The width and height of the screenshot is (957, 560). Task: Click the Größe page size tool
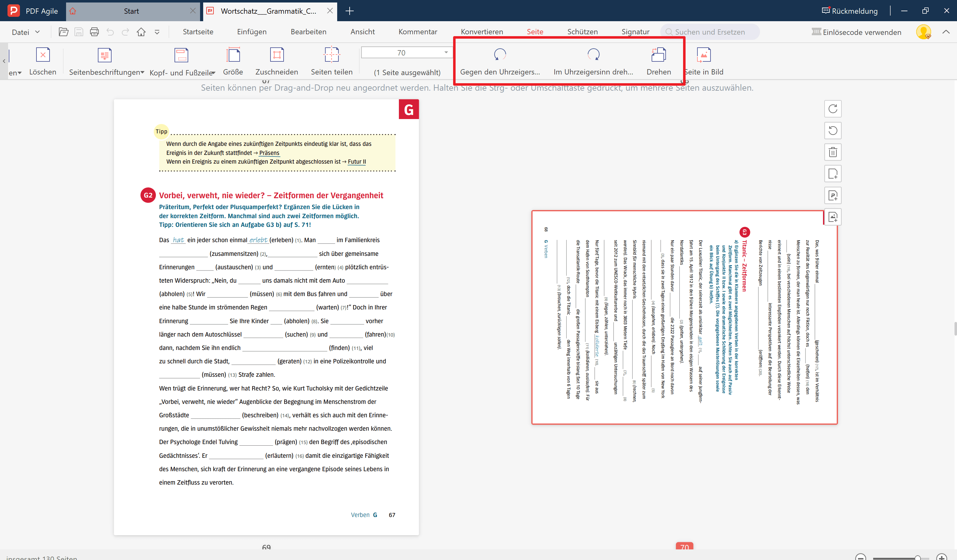233,61
